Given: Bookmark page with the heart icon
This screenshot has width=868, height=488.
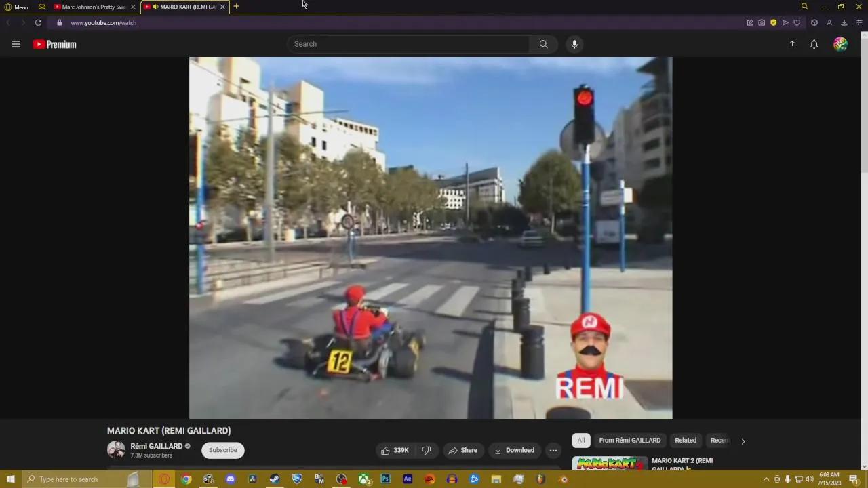Looking at the screenshot, I should point(797,22).
